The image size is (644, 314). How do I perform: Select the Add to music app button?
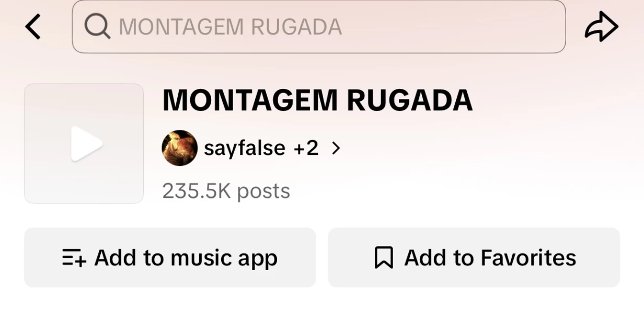(170, 257)
